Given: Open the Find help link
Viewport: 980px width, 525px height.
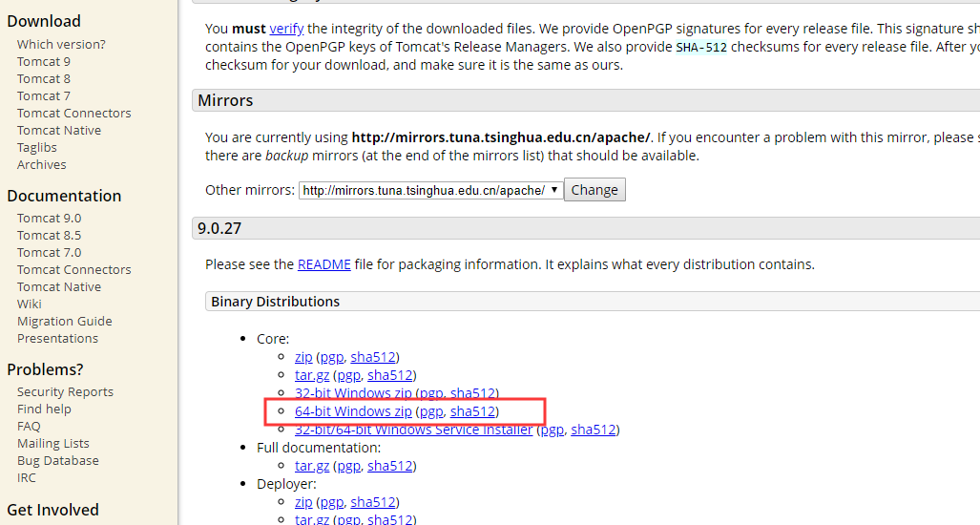Looking at the screenshot, I should (44, 409).
